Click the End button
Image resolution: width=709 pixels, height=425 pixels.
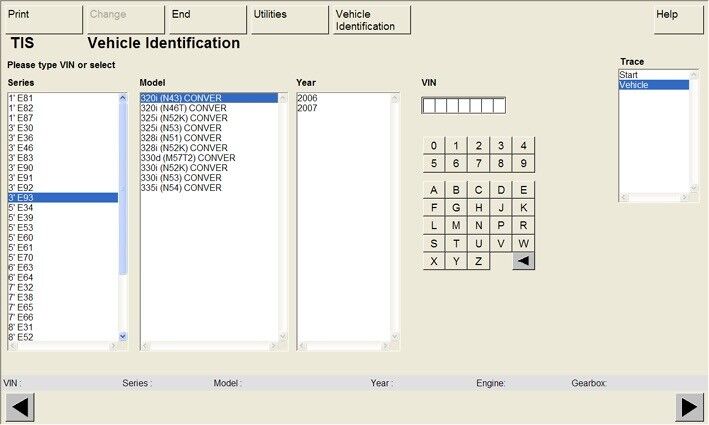tap(206, 19)
